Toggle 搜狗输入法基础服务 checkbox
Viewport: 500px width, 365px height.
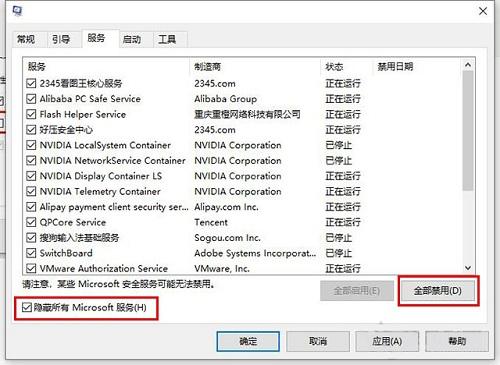31,238
